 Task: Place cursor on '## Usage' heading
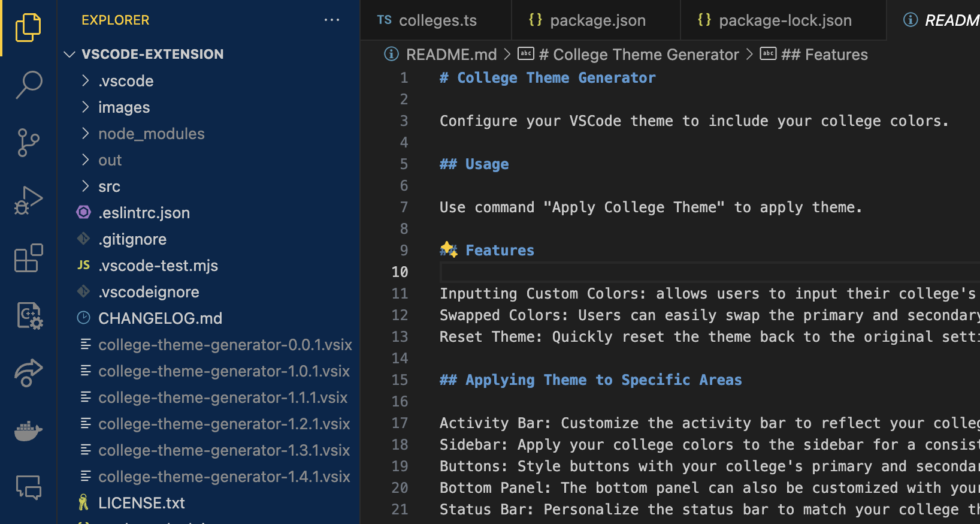point(474,164)
